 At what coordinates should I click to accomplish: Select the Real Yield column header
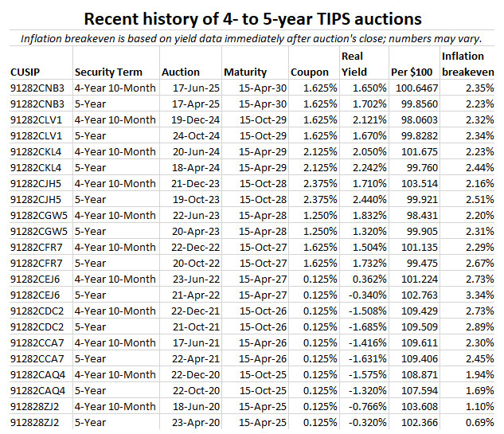352,64
